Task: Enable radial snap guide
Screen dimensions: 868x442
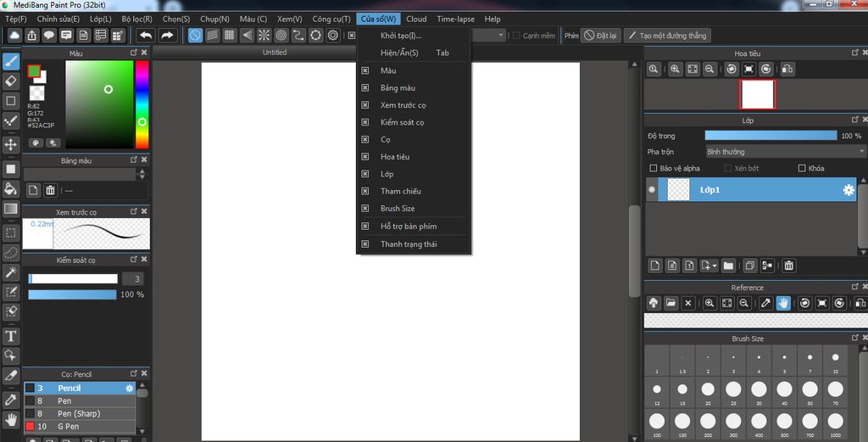Action: point(264,36)
